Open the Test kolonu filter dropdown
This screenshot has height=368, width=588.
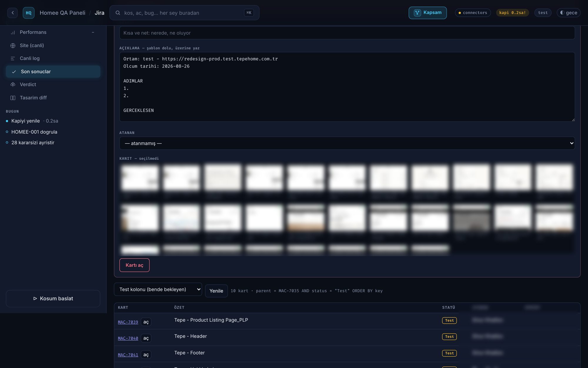(x=158, y=289)
